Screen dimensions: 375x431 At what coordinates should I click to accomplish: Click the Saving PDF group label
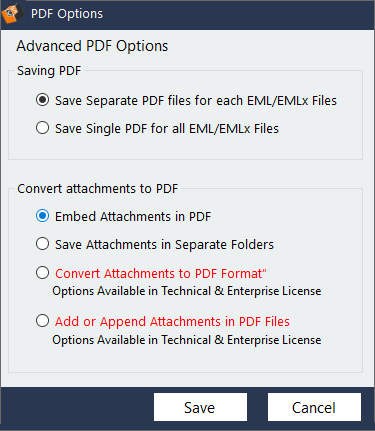coord(49,71)
